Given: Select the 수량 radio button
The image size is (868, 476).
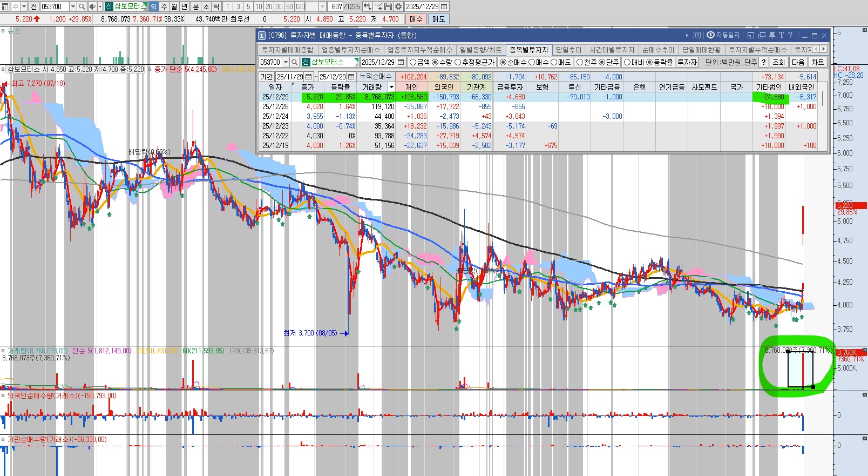Looking at the screenshot, I should 435,62.
